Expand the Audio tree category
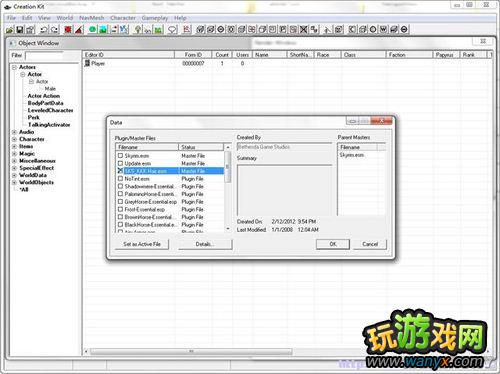The image size is (500, 374). [x=14, y=132]
